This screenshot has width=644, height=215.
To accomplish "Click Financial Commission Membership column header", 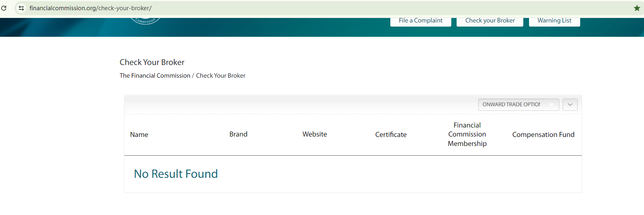I will [x=467, y=134].
